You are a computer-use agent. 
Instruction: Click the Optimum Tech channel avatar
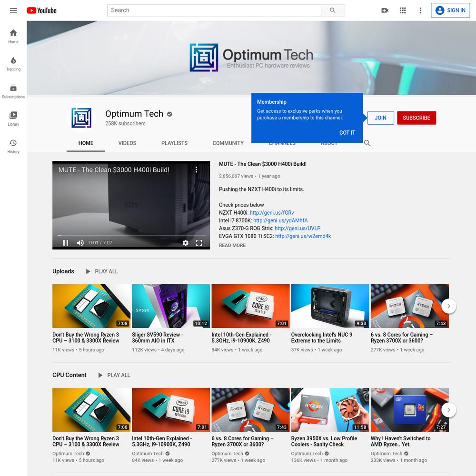(81, 118)
